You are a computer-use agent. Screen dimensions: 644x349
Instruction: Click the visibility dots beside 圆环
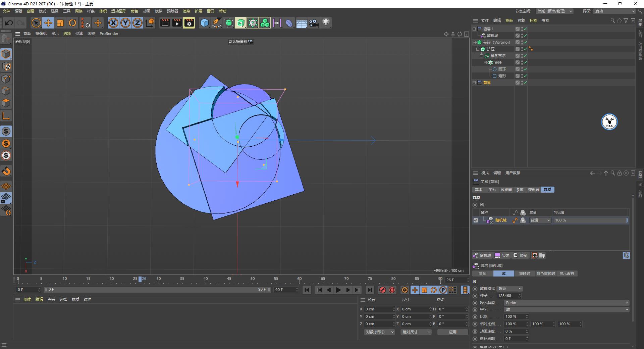point(522,69)
